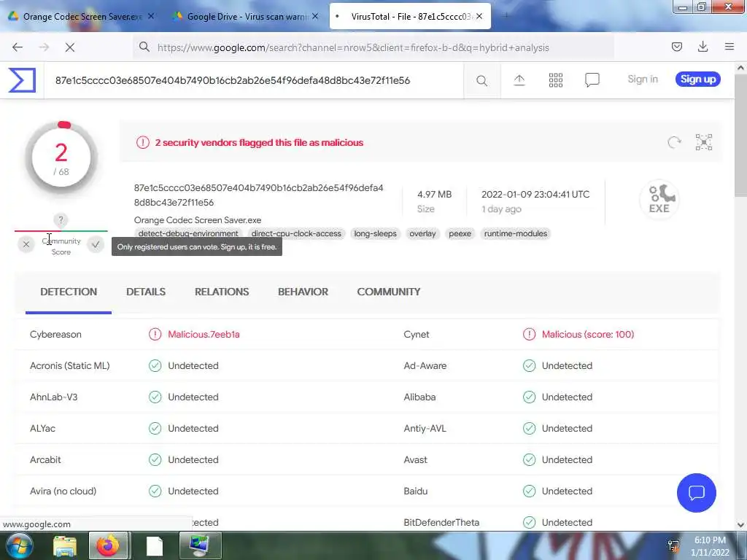This screenshot has height=560, width=747.
Task: Click the BitDefenderTheta vendor name
Action: point(441,522)
